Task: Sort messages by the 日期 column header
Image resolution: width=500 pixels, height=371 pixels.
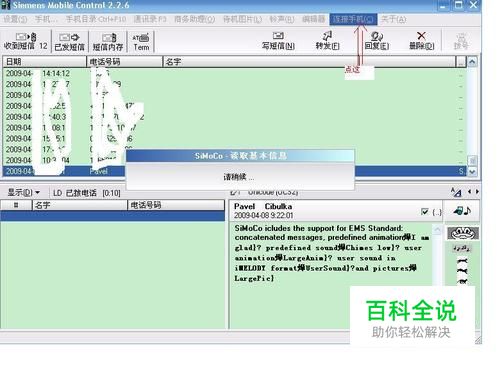Action: point(44,62)
